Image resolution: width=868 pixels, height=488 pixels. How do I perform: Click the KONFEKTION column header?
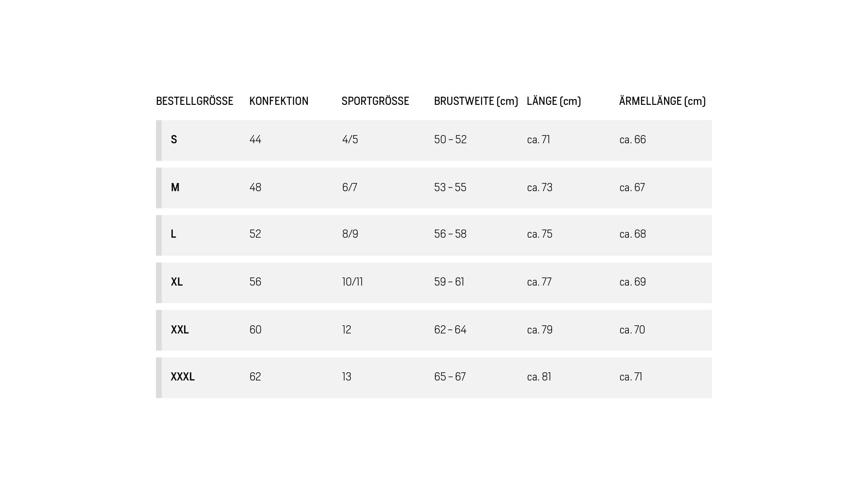point(278,101)
